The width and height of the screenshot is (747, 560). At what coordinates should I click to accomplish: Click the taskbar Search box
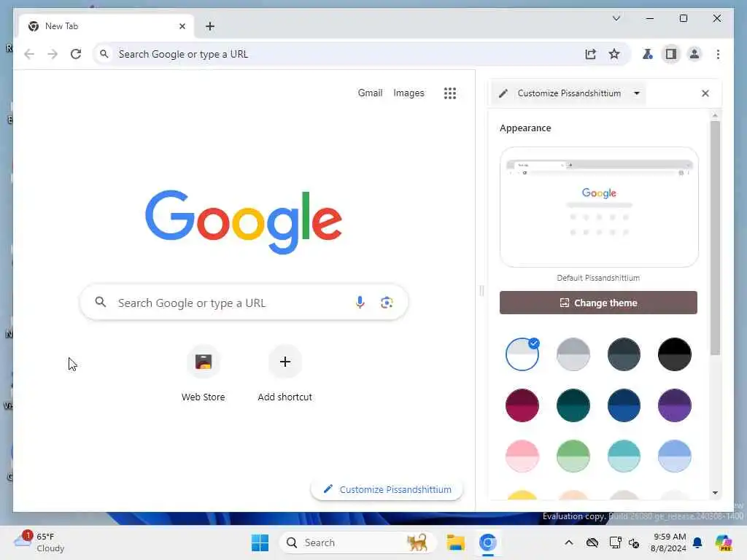click(x=358, y=542)
